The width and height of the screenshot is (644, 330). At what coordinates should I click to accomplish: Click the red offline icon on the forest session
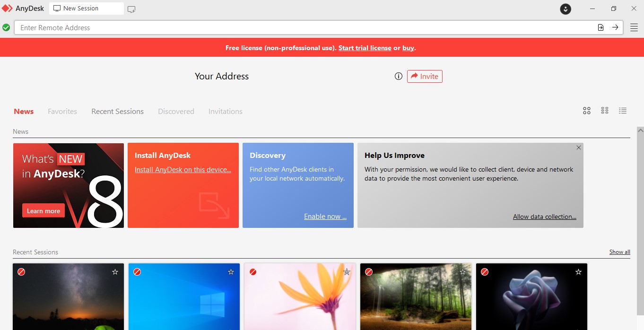(x=369, y=272)
